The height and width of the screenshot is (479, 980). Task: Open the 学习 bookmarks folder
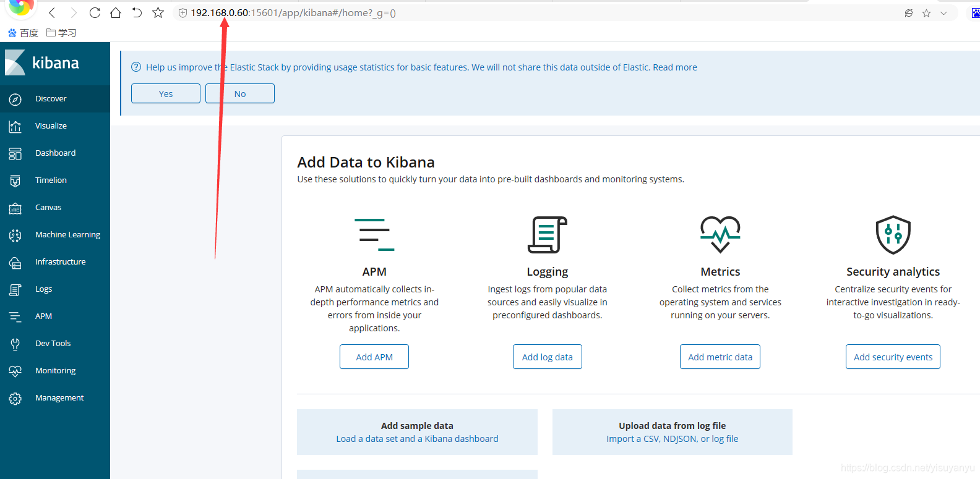coord(61,33)
